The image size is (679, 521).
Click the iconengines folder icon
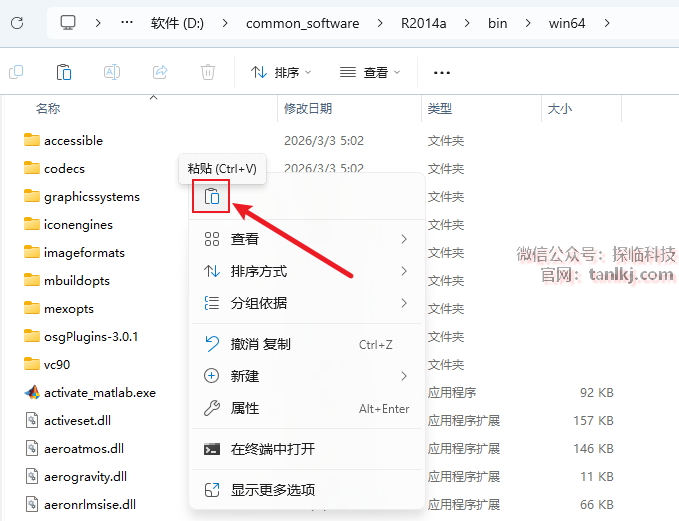pyautogui.click(x=32, y=224)
